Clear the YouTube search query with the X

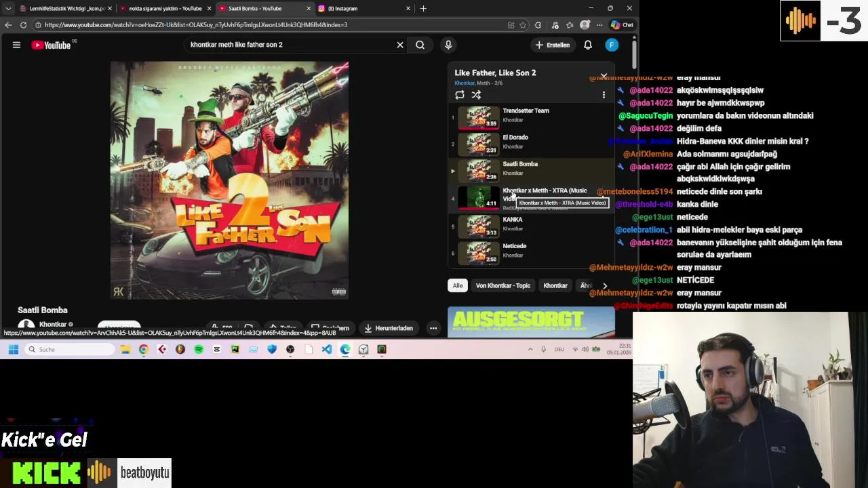(400, 45)
